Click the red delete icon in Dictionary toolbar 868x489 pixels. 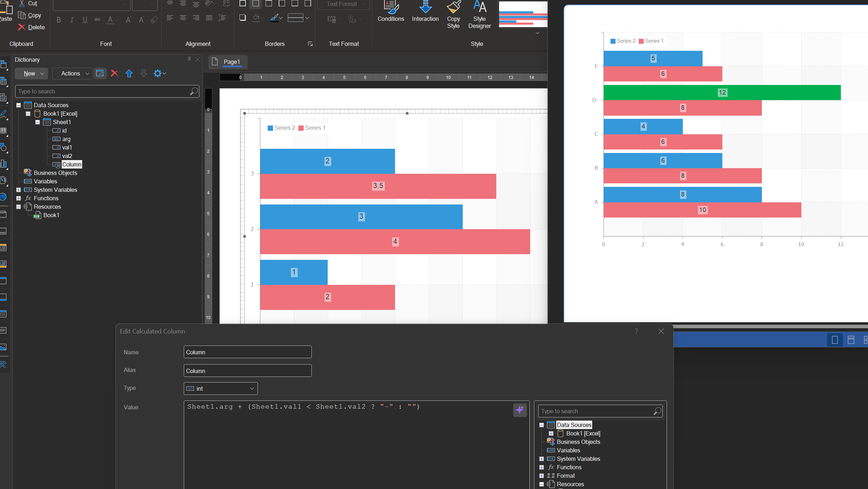coord(114,73)
